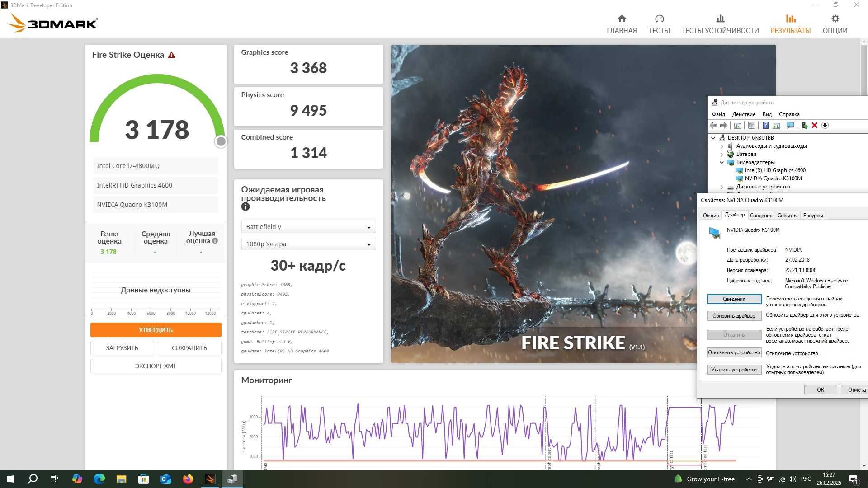Switch to Ресурсы tab in properties dialog
The image size is (868, 488).
[x=813, y=216]
